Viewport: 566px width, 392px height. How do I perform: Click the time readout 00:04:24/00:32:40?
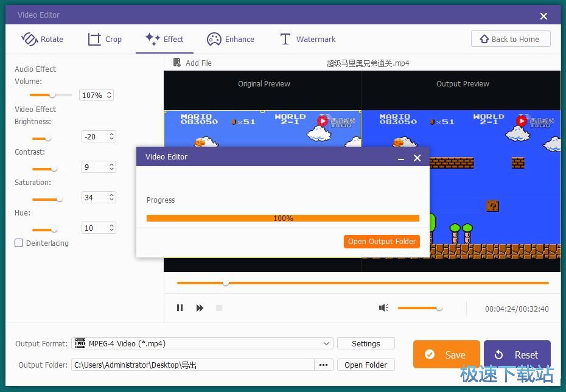click(x=517, y=309)
